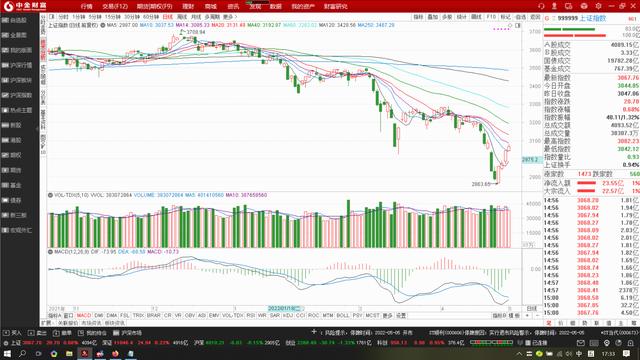Open the customer service headset icon
Screen dimensions: 640x360
pyautogui.click(x=541, y=6)
